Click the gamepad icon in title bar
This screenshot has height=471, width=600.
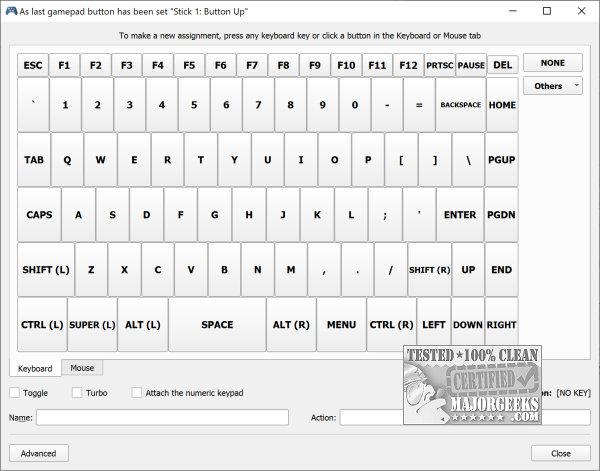click(12, 11)
